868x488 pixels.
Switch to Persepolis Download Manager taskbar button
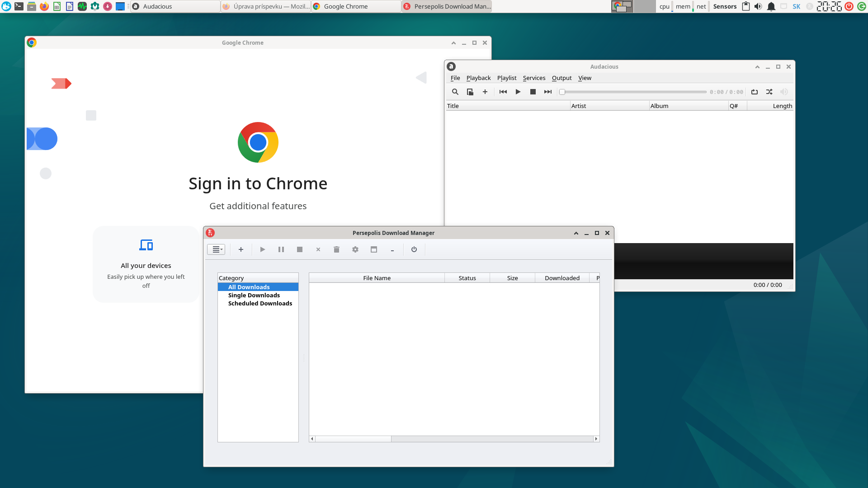coord(447,6)
